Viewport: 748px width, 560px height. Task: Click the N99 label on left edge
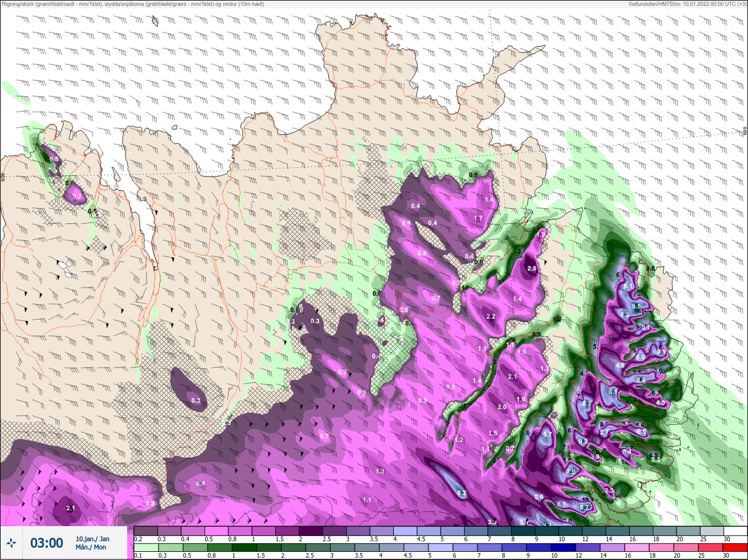coord(3,176)
